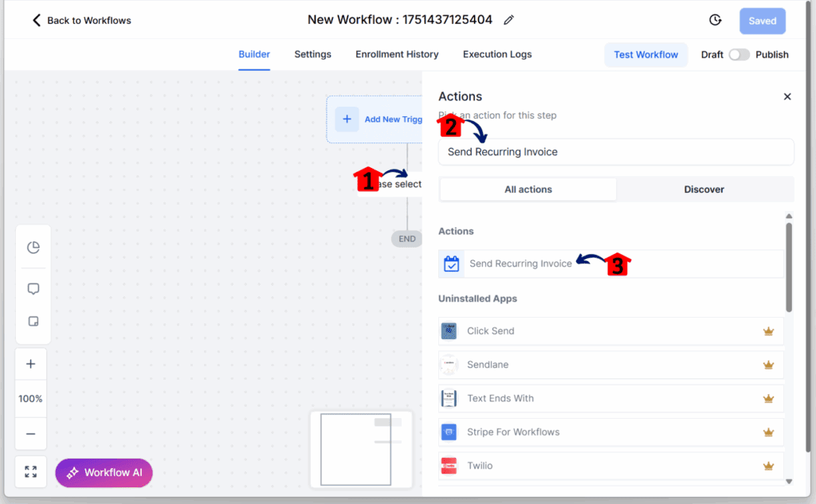The image size is (816, 504).
Task: Click crown icon on Text Ends With row
Action: (x=768, y=399)
